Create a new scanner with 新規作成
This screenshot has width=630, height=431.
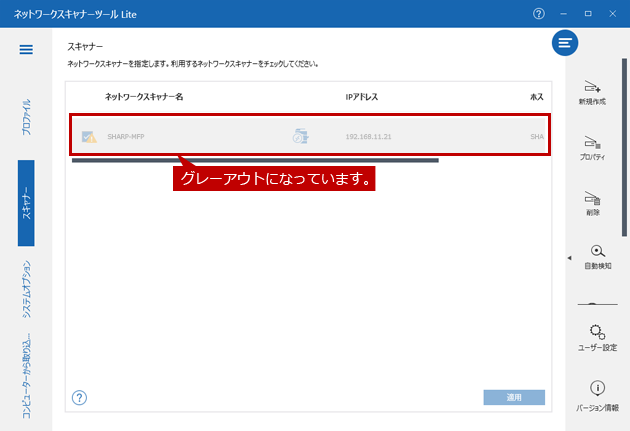(592, 93)
